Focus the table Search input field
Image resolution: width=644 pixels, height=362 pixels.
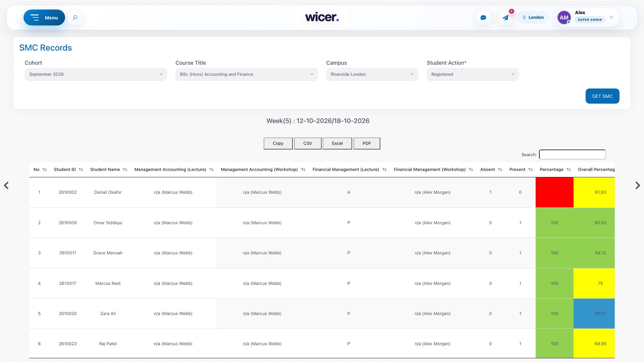572,154
